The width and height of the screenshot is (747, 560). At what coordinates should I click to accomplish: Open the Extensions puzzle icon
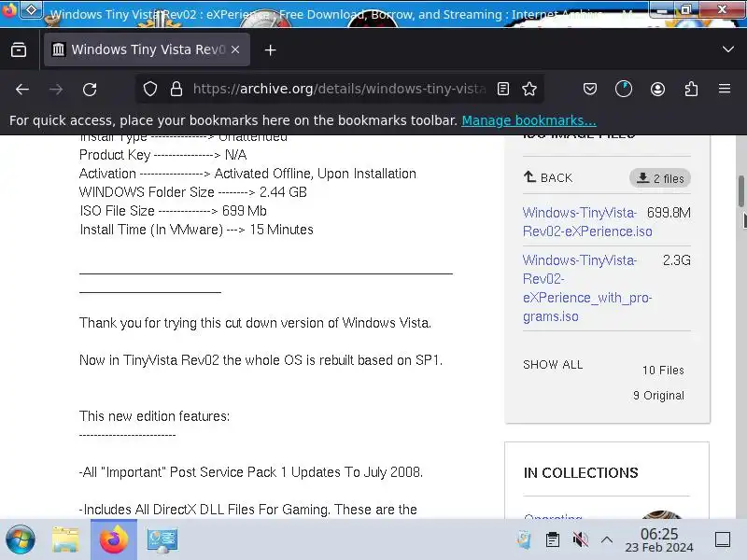tap(691, 89)
